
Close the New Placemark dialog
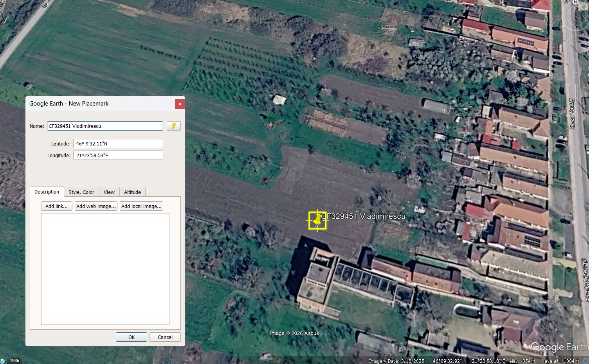click(180, 104)
